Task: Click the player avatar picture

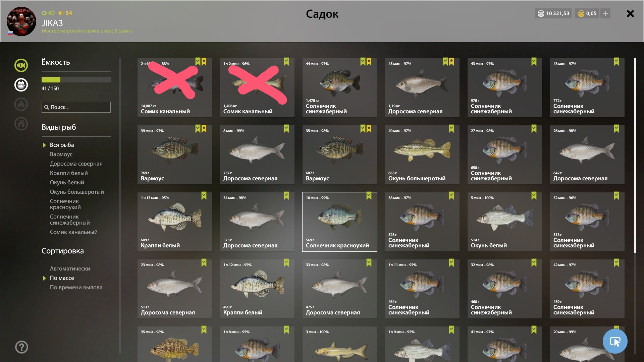Action: click(x=21, y=21)
